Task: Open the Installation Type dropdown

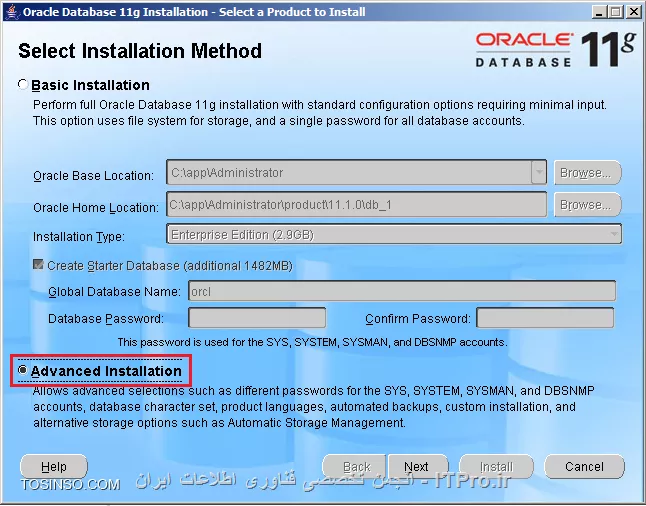Action: click(x=394, y=234)
